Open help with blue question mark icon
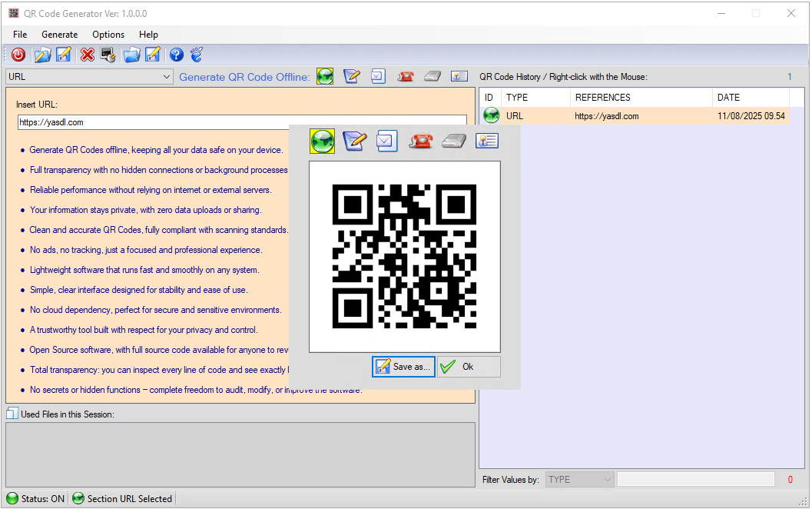This screenshot has height=509, width=812. pyautogui.click(x=177, y=55)
